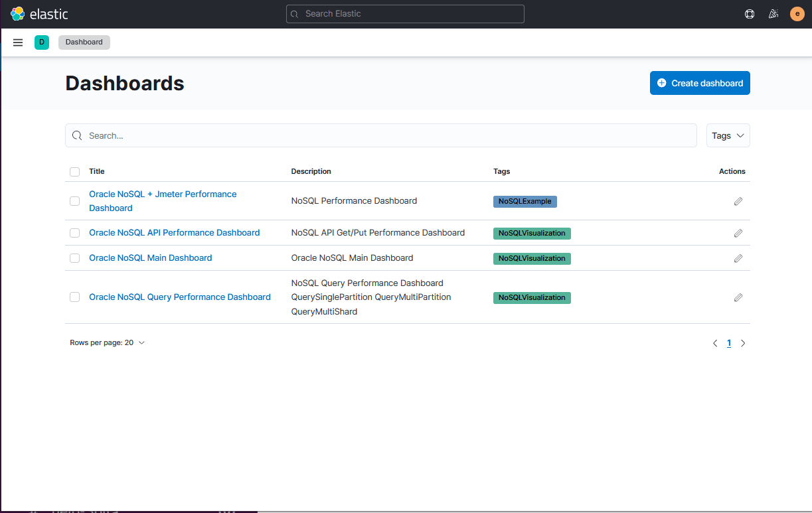812x513 pixels.
Task: Edit Oracle NoSQL API Performance Dashboard pencil
Action: (x=738, y=233)
